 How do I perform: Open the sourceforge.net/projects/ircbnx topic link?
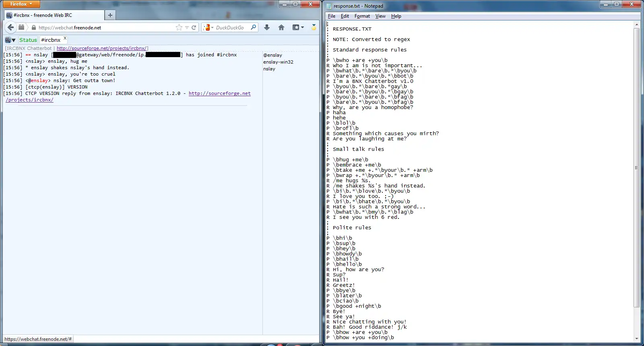pyautogui.click(x=101, y=48)
